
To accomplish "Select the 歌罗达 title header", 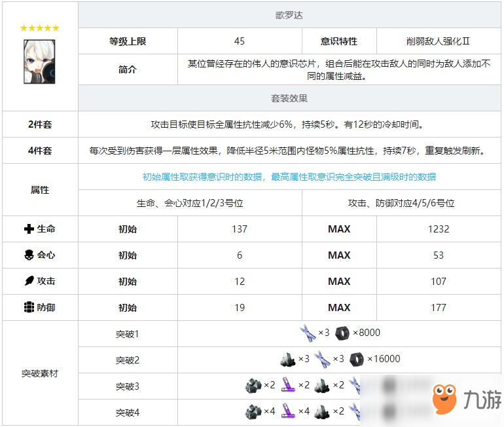I will click(x=289, y=15).
